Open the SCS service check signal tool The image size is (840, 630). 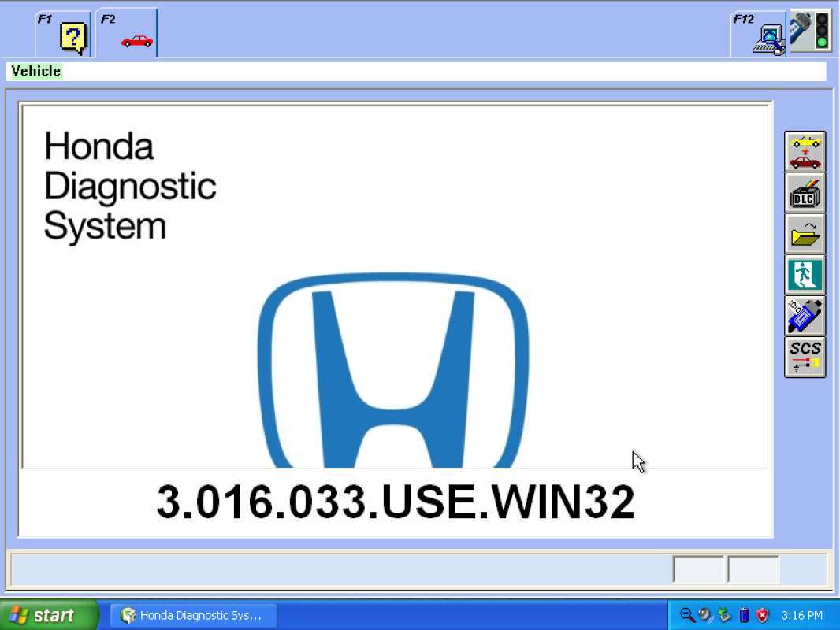point(805,358)
